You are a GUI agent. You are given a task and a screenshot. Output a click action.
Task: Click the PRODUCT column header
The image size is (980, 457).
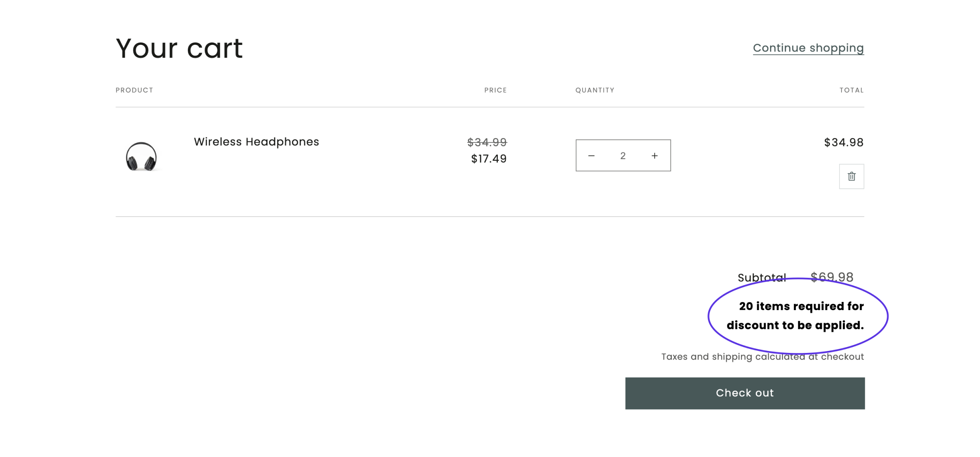pos(134,90)
